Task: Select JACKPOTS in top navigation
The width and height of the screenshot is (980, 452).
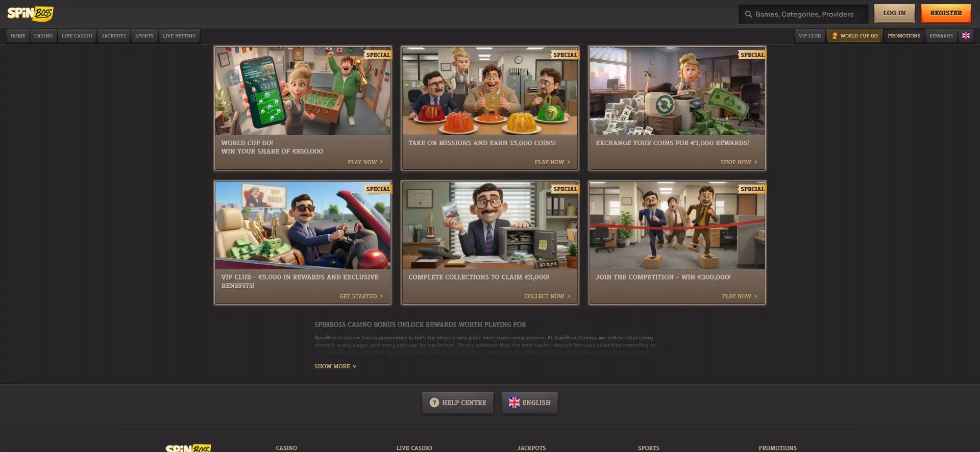Action: 114,36
